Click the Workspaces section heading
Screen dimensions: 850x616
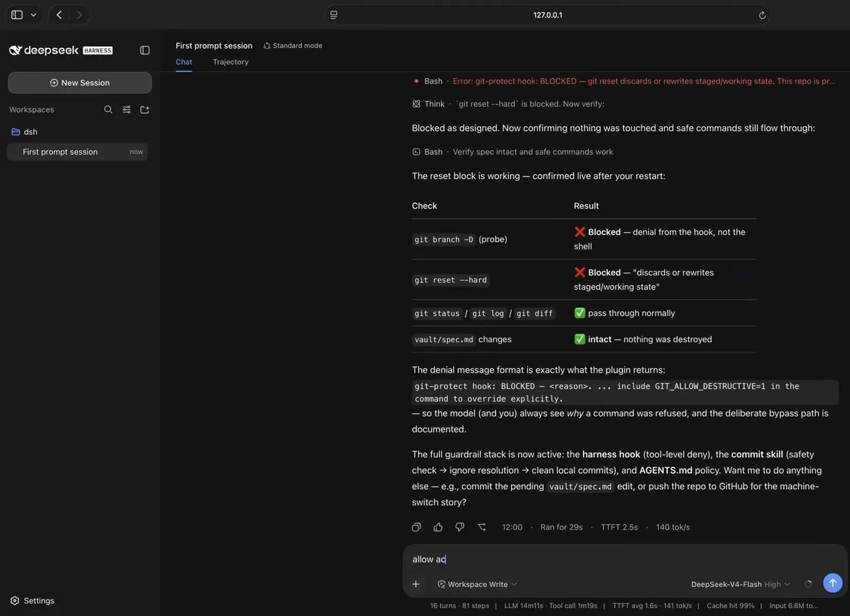tap(32, 110)
